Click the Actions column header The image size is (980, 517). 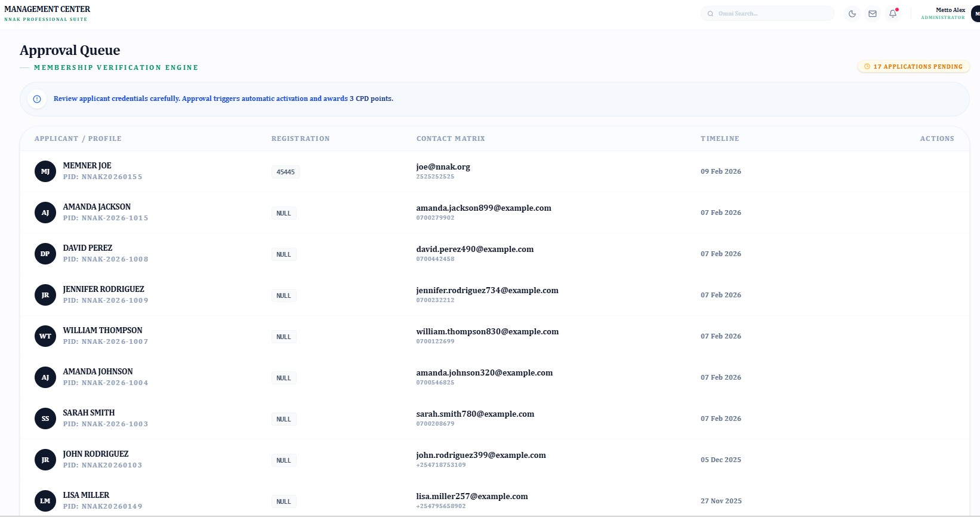(937, 139)
